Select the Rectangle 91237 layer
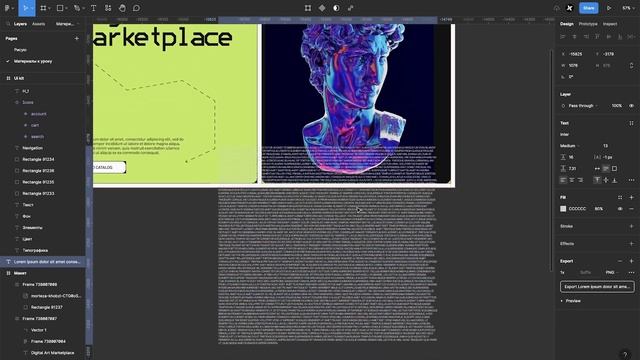 click(x=47, y=307)
